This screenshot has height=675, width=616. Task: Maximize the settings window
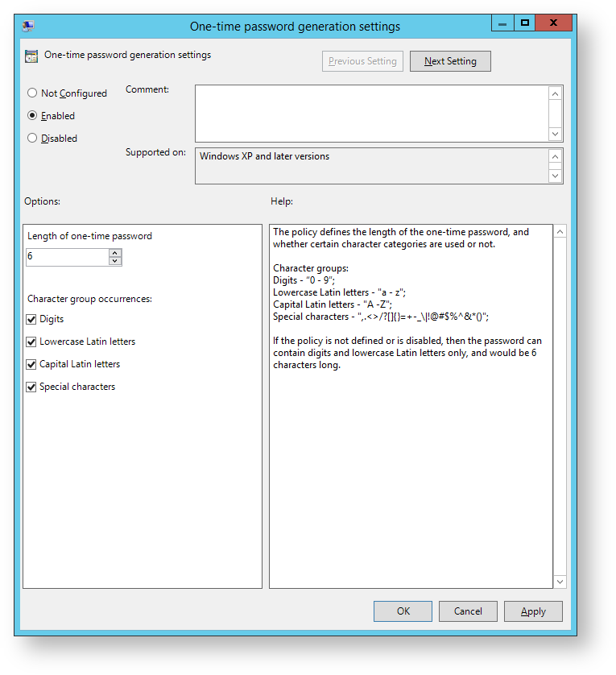(x=525, y=23)
